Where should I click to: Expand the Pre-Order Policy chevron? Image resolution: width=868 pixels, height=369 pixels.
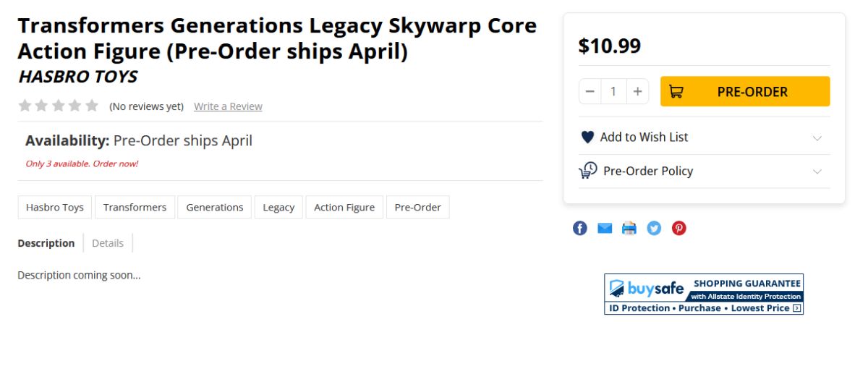point(817,171)
